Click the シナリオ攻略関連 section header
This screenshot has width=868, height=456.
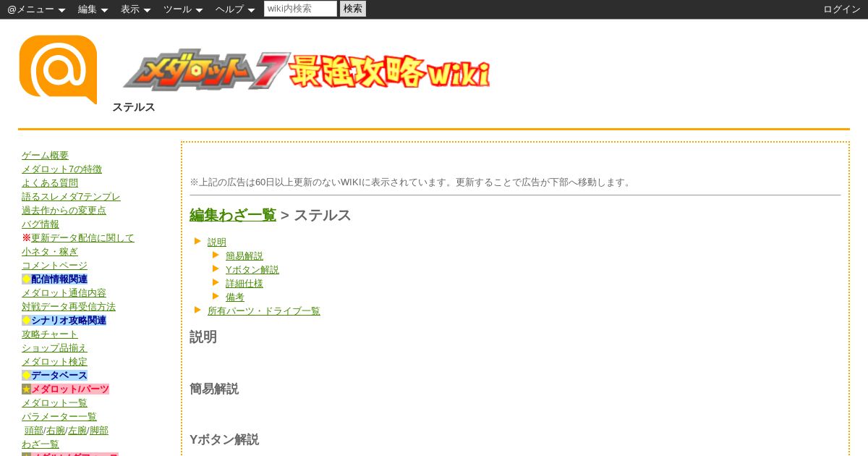[x=69, y=321]
